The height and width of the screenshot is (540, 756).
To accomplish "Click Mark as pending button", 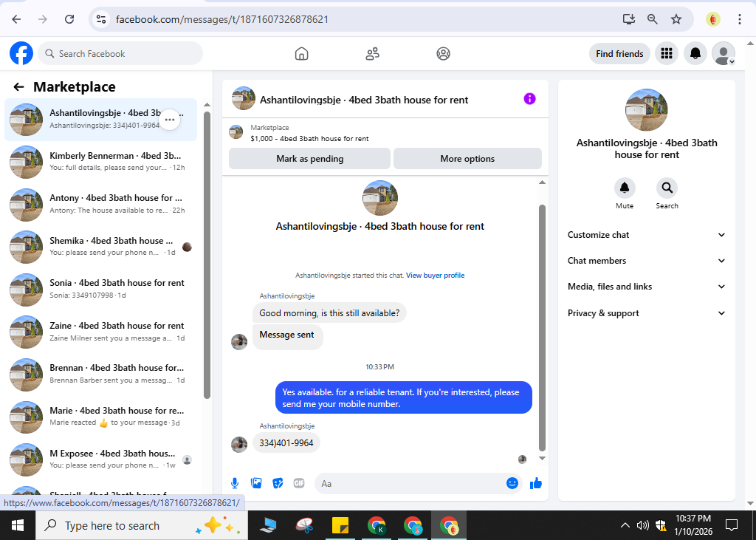I will pyautogui.click(x=309, y=159).
